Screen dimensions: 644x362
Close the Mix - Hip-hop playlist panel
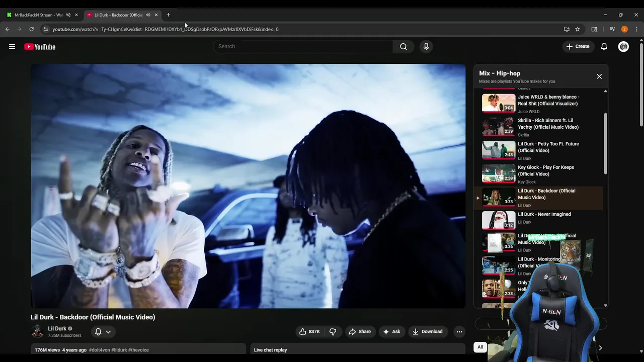(599, 76)
